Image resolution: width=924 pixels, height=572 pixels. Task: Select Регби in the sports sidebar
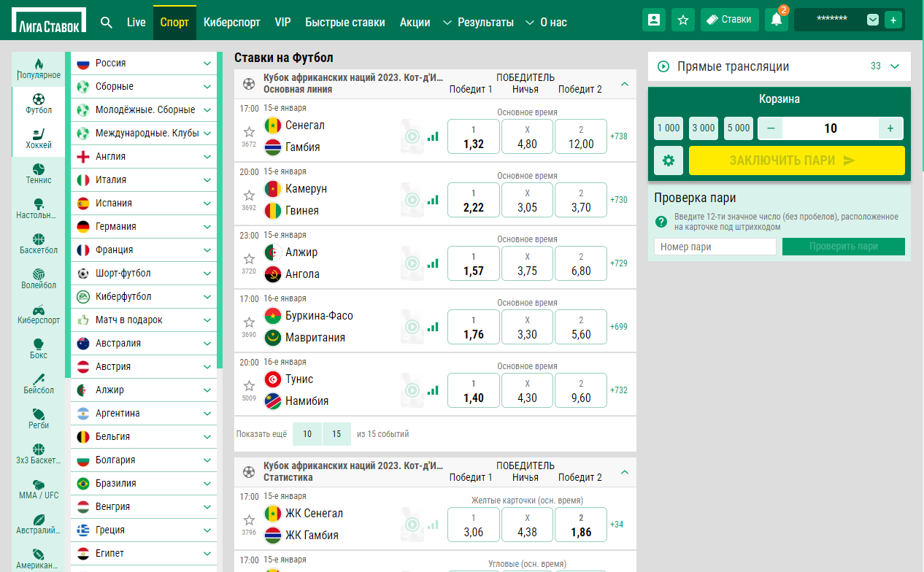(39, 420)
